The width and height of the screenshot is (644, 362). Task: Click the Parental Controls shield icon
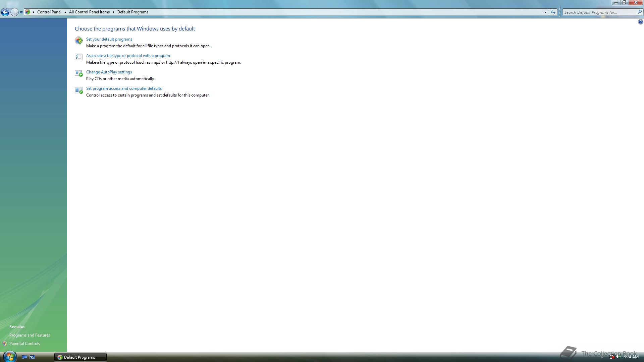click(5, 344)
